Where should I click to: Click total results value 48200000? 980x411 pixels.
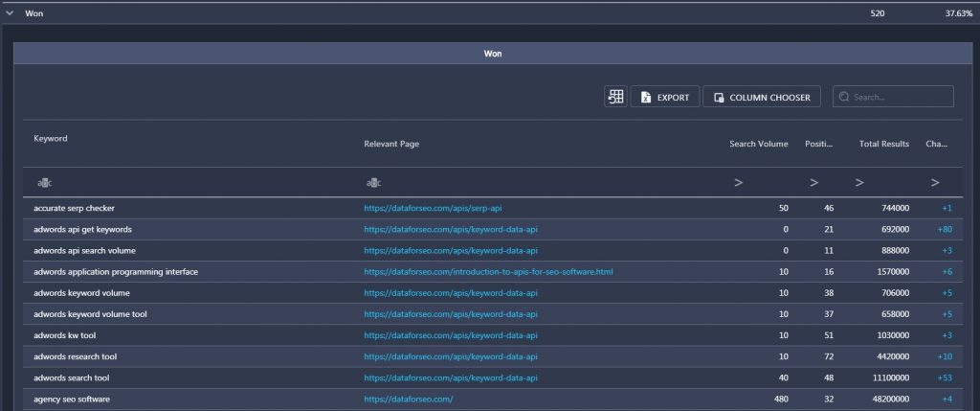click(x=890, y=400)
